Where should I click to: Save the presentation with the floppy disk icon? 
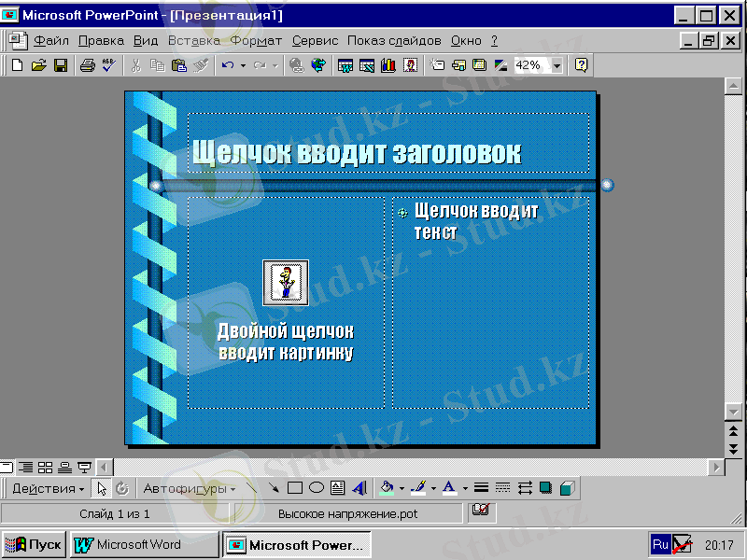coord(61,65)
